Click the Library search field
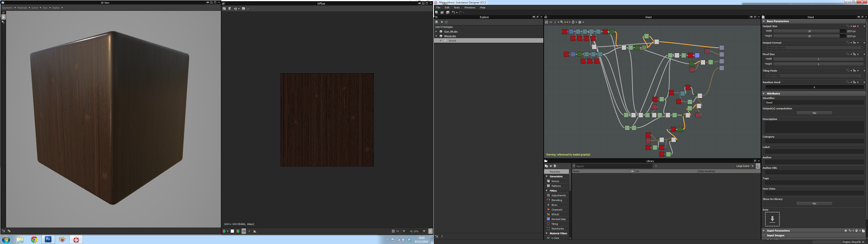The image size is (868, 244). click(x=614, y=166)
